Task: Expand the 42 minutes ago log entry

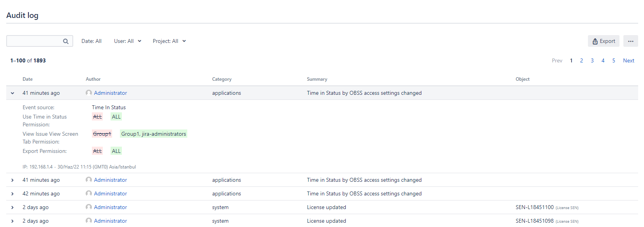Action: click(x=12, y=194)
